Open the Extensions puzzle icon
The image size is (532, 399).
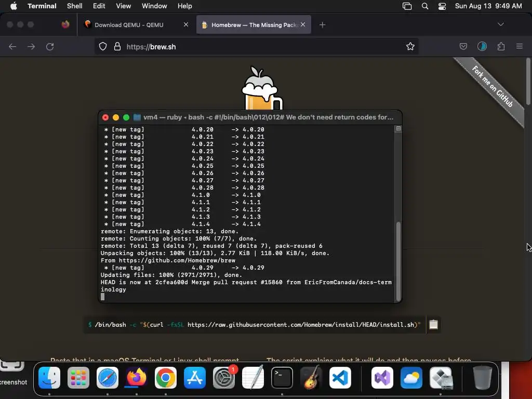pos(501,46)
